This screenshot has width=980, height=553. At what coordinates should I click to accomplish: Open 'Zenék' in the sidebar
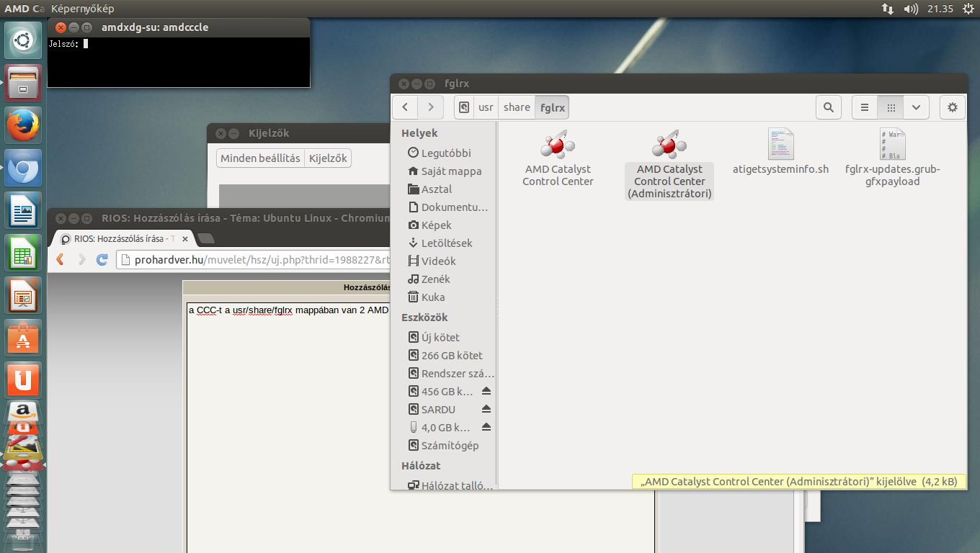429,279
